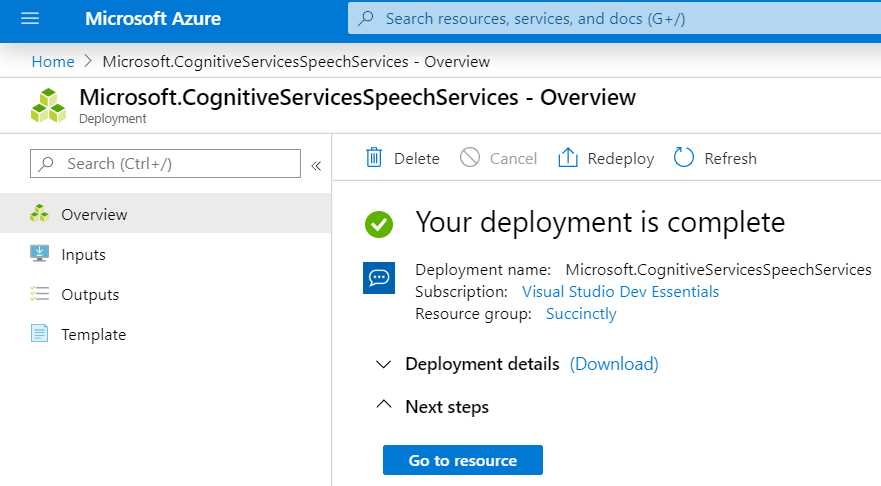The width and height of the screenshot is (881, 486).
Task: Click the Outputs list icon
Action: coord(39,293)
